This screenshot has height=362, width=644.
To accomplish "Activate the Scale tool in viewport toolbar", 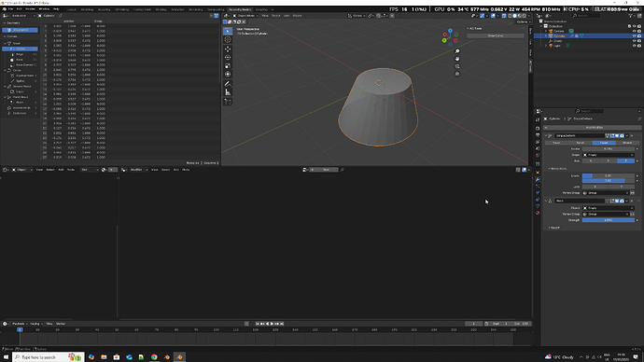I will (228, 66).
